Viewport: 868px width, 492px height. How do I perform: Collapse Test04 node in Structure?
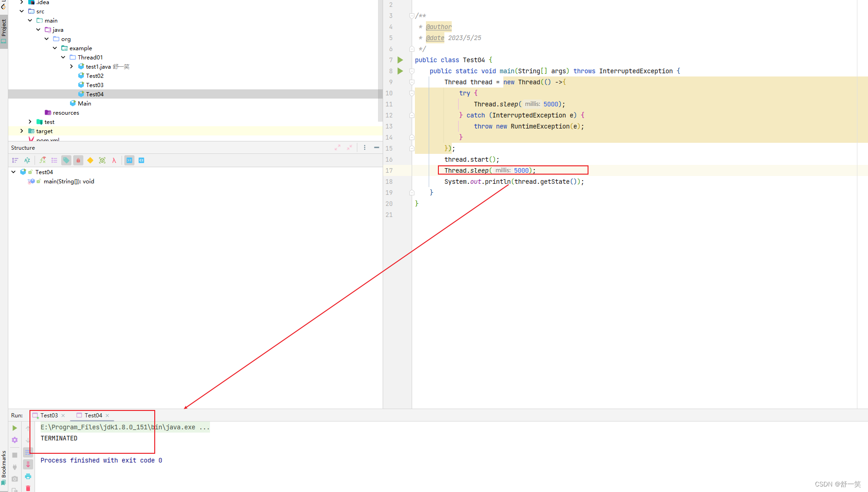[x=13, y=172]
